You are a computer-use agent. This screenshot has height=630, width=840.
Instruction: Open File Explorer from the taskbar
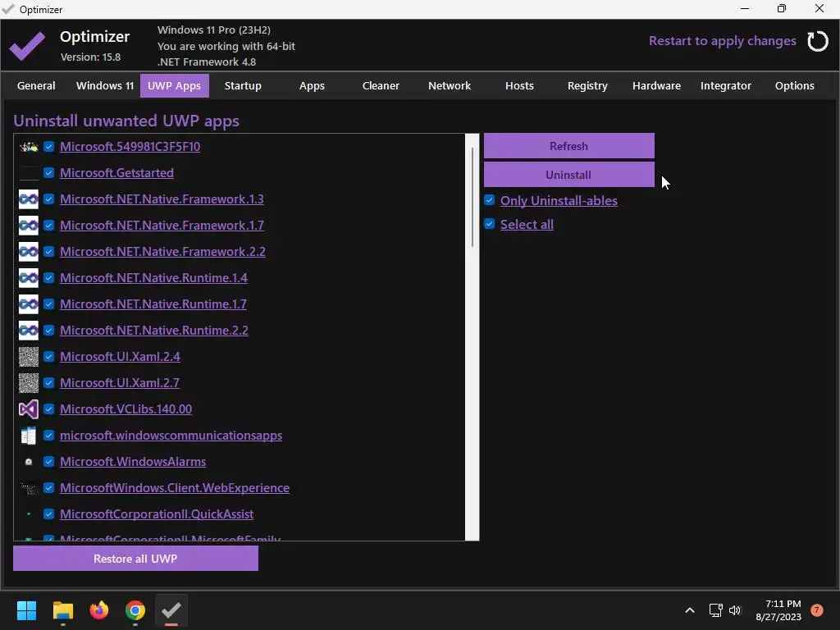[62, 610]
